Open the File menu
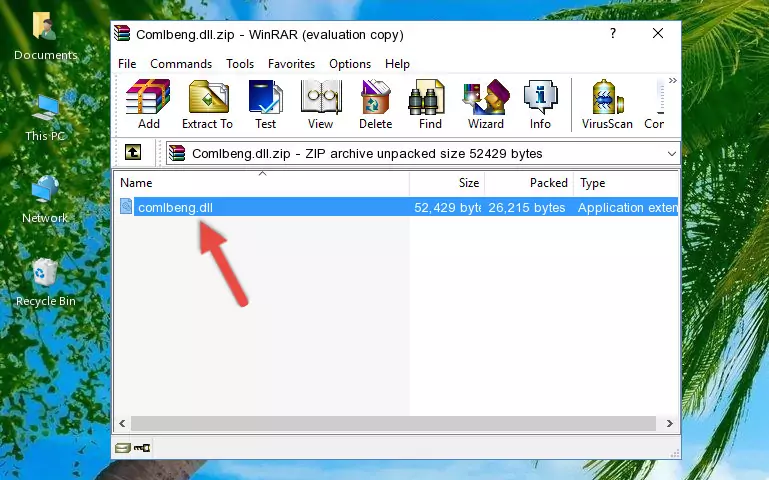The image size is (769, 480). tap(127, 64)
